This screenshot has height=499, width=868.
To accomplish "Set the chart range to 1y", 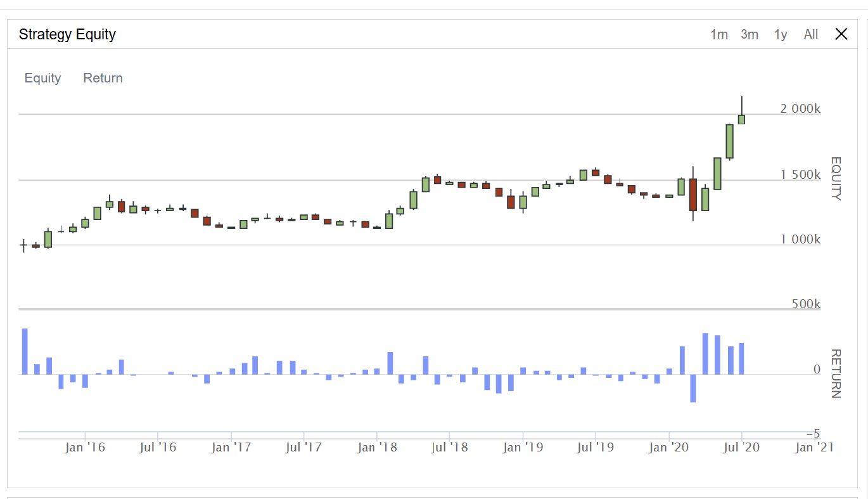I will click(780, 34).
